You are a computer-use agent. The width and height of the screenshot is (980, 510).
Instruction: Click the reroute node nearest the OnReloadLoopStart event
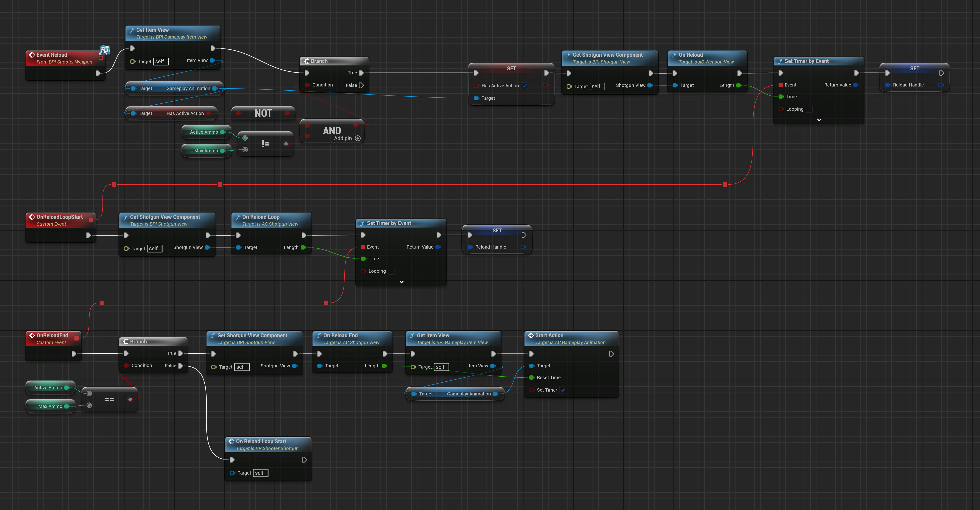(x=114, y=184)
